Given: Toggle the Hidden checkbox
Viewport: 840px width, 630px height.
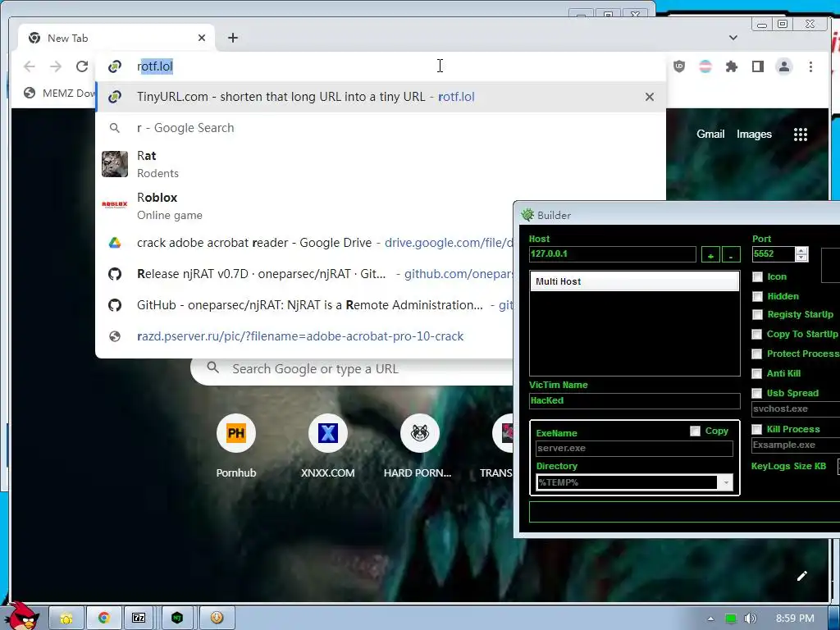Looking at the screenshot, I should [x=757, y=296].
